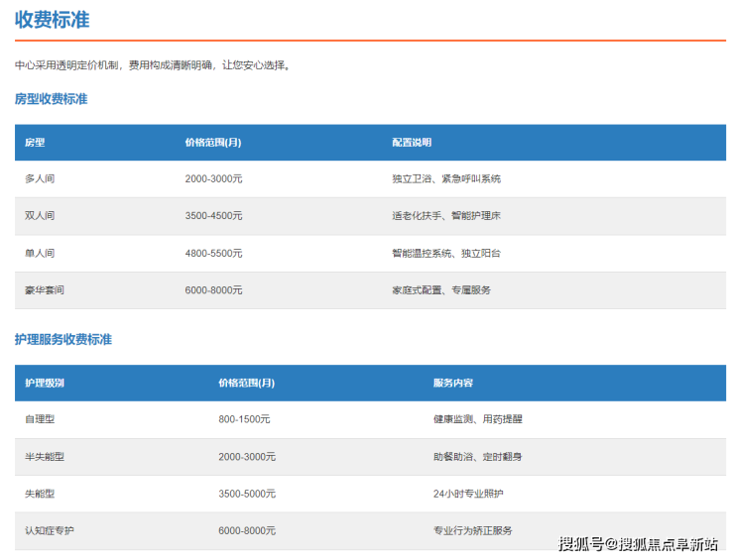Select the 认知症专护 care level cell
This screenshot has width=734, height=560.
(50, 531)
